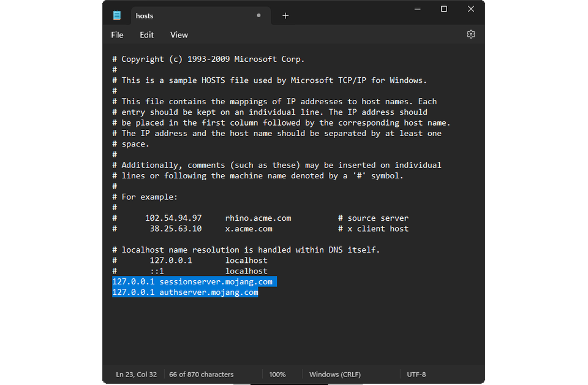Click the x.acme.com example entry
Screen dimensions: 588x385
(249, 228)
